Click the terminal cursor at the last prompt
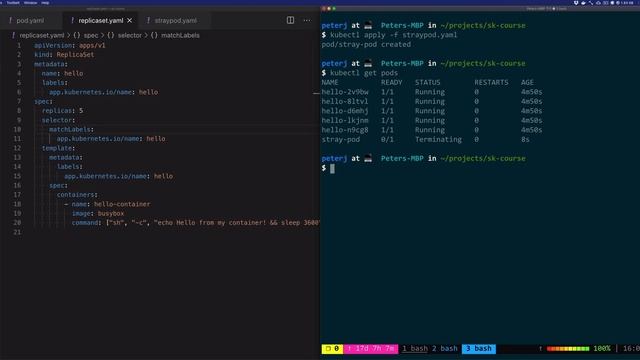Image resolution: width=640 pixels, height=360 pixels. 332,168
